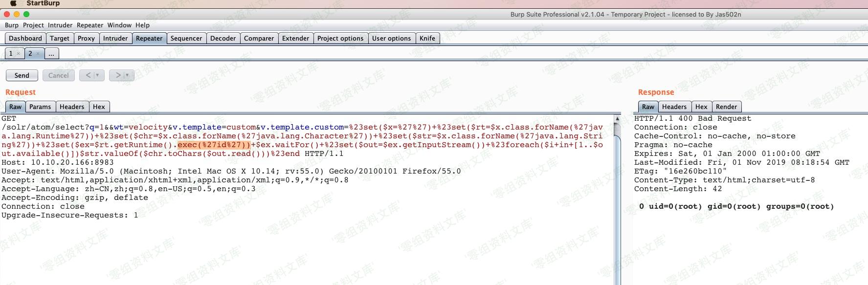Click the Response panel heading
This screenshot has height=285, width=868.
click(x=656, y=92)
